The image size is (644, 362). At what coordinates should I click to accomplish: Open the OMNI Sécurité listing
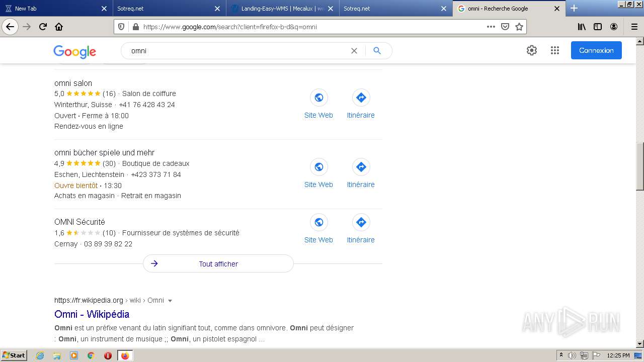79,222
